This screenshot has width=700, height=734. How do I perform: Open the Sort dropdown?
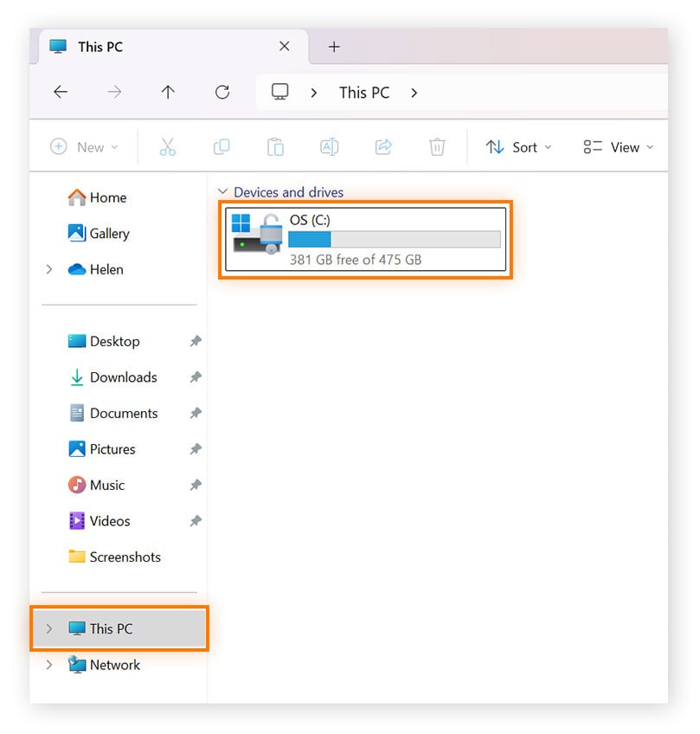click(x=518, y=146)
